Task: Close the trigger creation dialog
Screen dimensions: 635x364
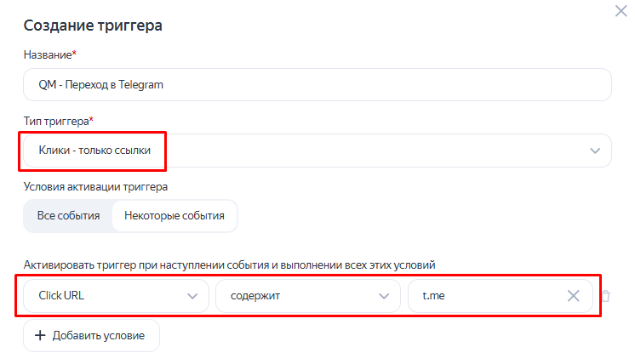Action: point(621,11)
